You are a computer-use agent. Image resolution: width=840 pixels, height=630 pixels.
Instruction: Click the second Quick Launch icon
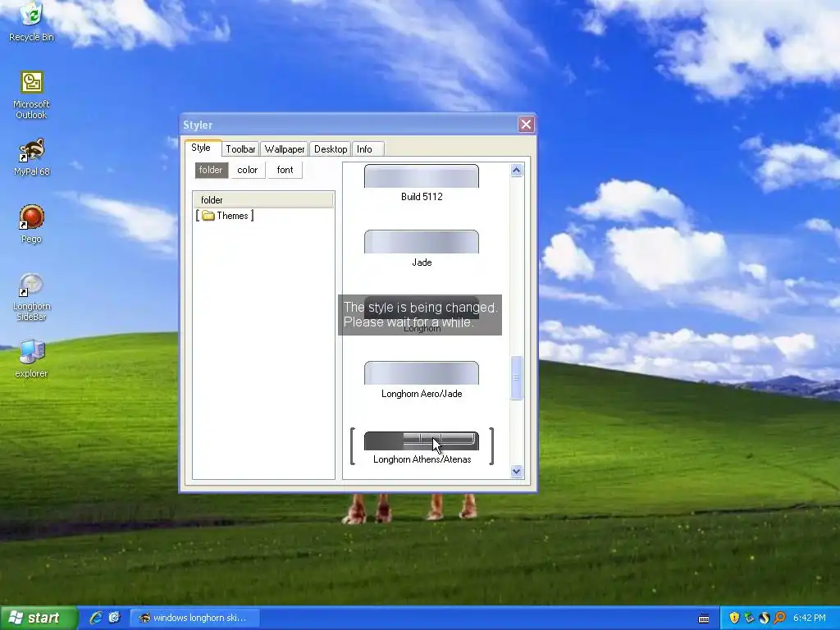(x=114, y=618)
